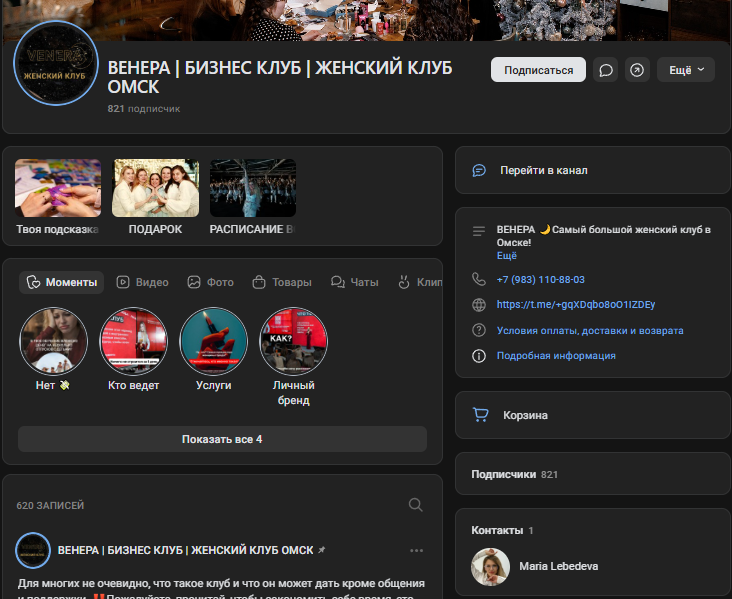Switch to the Видео tab

pos(142,282)
